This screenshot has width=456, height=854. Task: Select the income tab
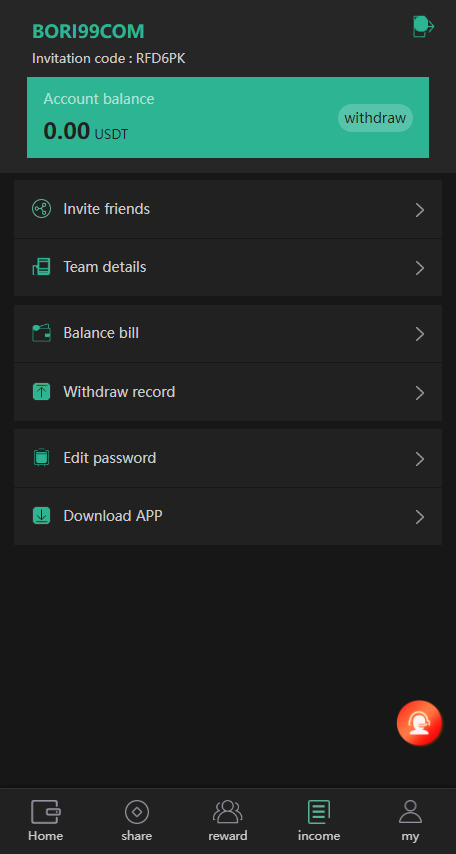point(319,821)
